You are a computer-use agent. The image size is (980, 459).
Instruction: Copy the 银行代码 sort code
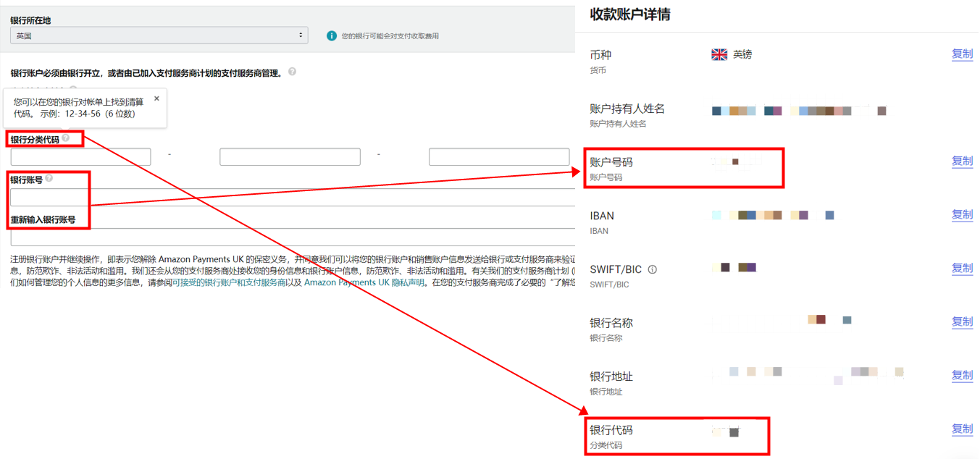coord(962,429)
